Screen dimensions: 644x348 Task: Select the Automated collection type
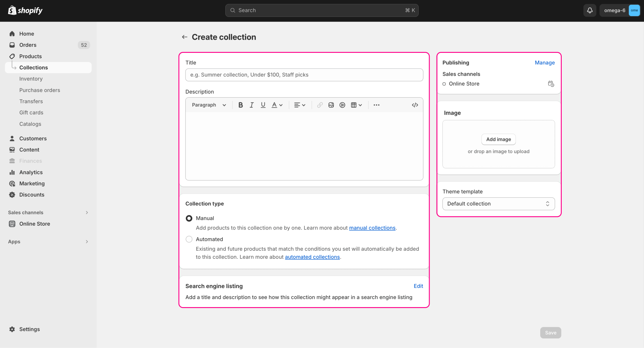click(189, 239)
